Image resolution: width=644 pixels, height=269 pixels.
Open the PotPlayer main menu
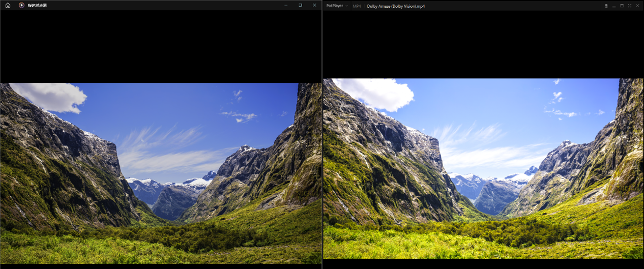[334, 6]
